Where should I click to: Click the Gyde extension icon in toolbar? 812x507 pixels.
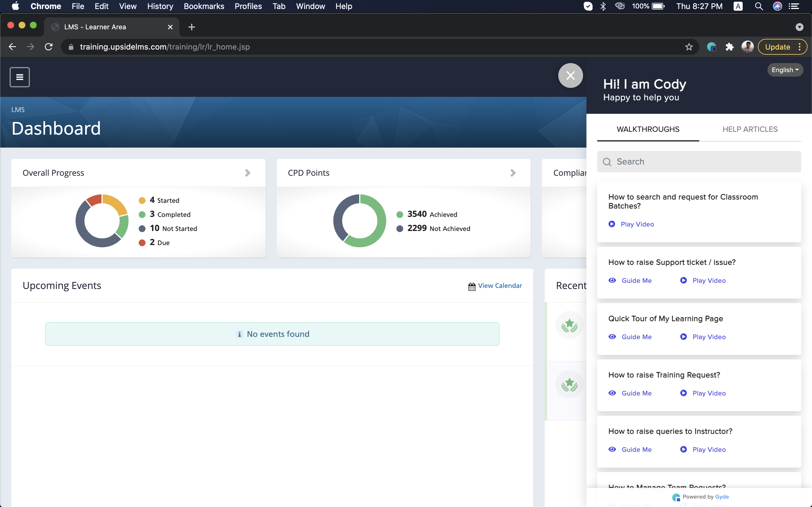[x=711, y=47]
